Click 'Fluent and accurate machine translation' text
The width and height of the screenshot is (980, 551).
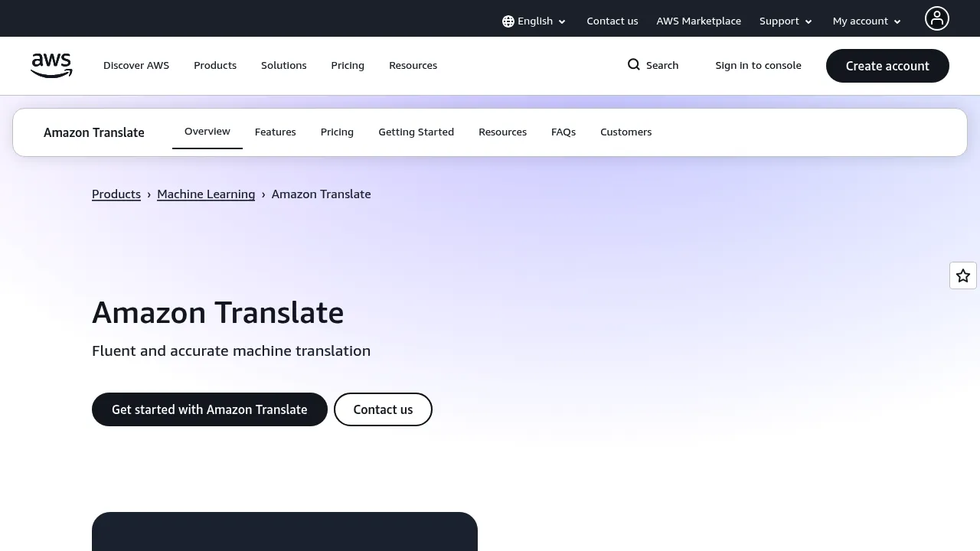(231, 351)
